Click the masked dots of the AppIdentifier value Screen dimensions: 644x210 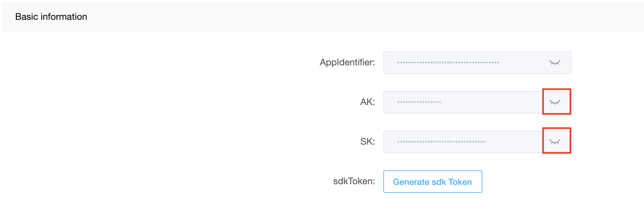tap(448, 62)
